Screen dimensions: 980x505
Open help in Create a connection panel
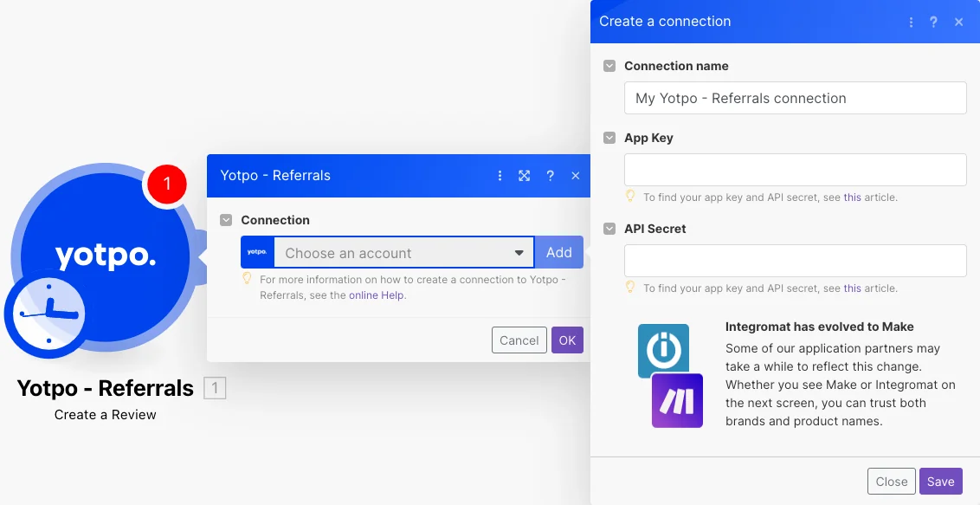[933, 22]
